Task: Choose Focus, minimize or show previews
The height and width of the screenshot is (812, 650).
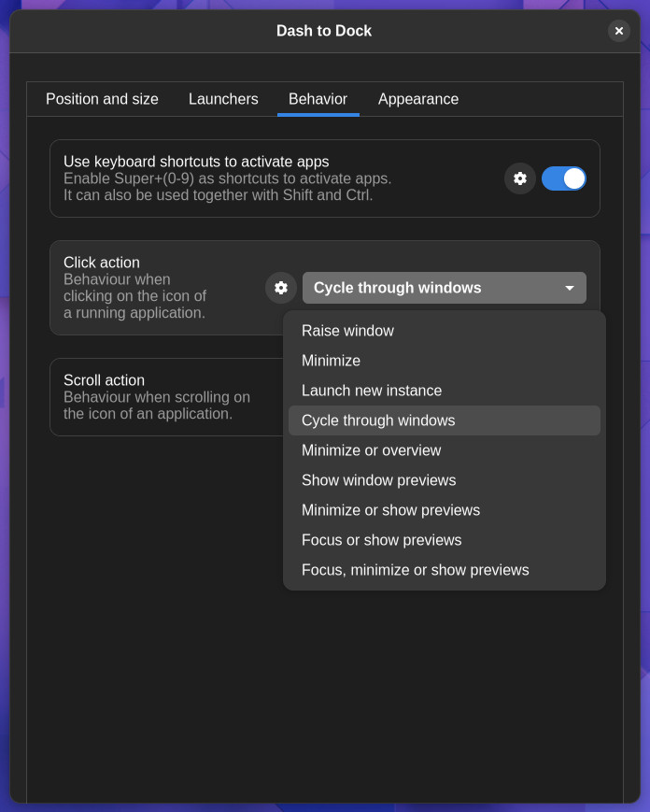Action: (444, 570)
